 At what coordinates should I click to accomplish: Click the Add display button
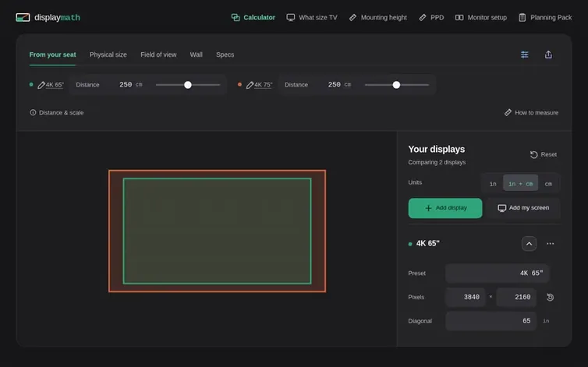coord(445,208)
